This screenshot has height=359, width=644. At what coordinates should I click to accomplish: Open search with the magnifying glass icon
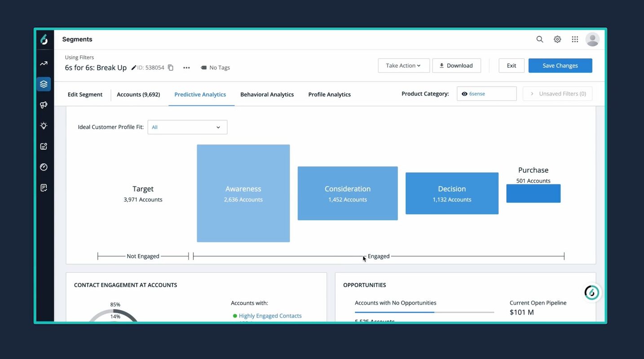[539, 39]
